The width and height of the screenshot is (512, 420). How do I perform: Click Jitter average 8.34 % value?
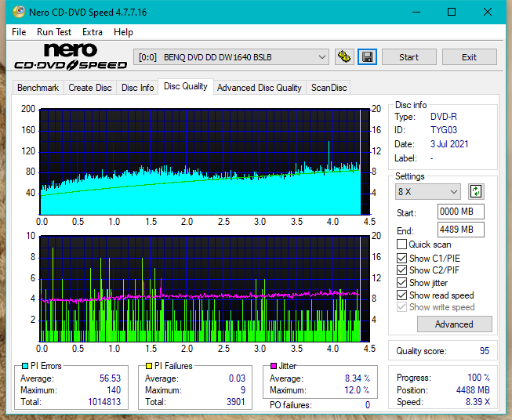tap(358, 378)
